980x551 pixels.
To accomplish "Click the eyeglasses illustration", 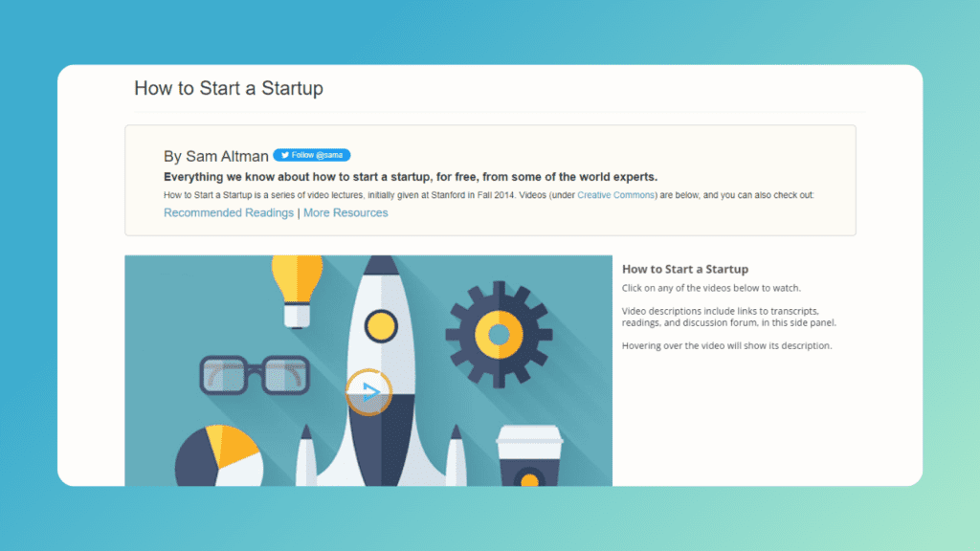I will [255, 375].
